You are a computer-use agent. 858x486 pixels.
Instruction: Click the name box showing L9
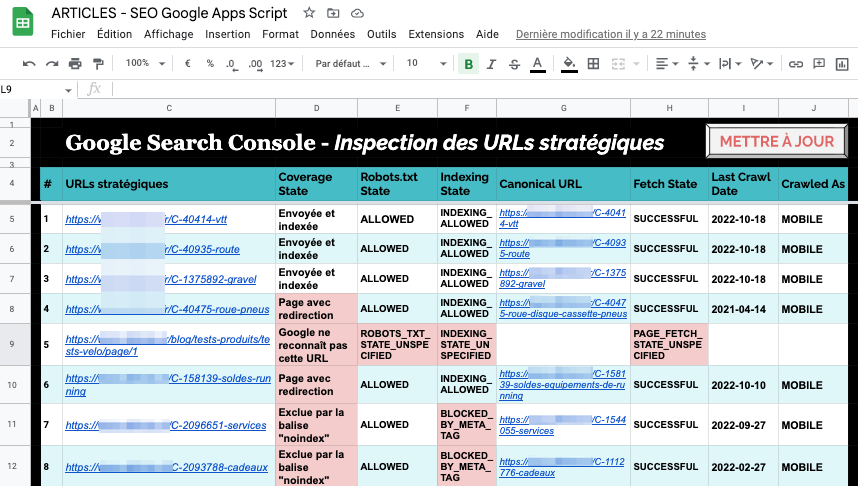point(30,89)
